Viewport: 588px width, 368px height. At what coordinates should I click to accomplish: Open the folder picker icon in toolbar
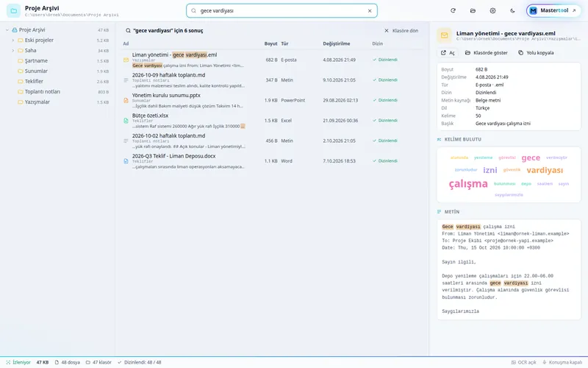tap(473, 11)
